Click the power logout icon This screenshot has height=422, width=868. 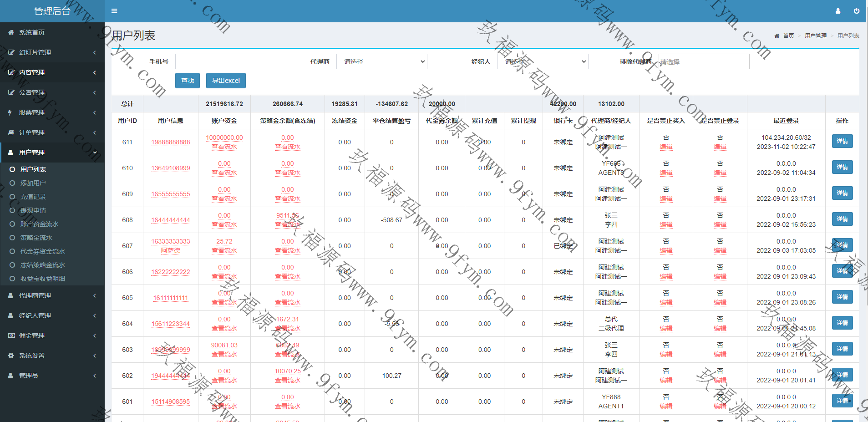coord(856,11)
